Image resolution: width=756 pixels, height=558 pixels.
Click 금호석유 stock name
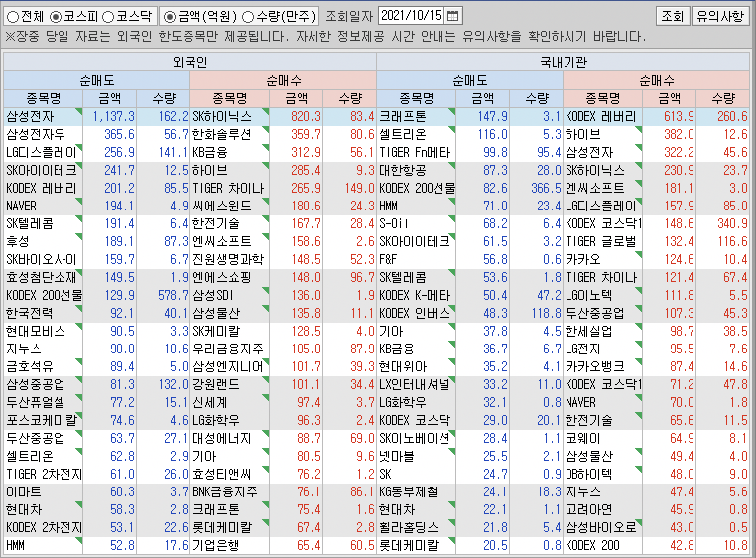coord(30,367)
